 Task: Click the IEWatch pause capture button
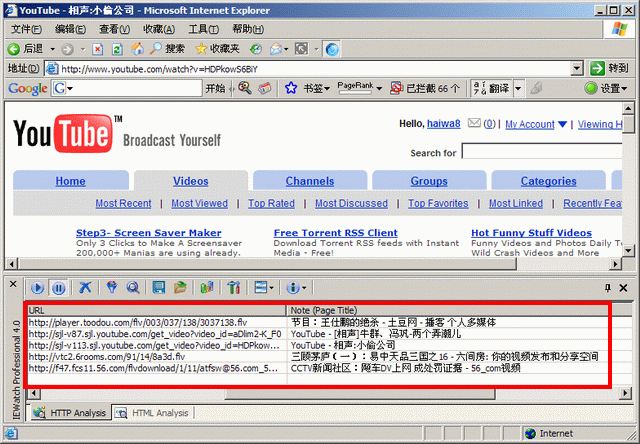pyautogui.click(x=59, y=288)
